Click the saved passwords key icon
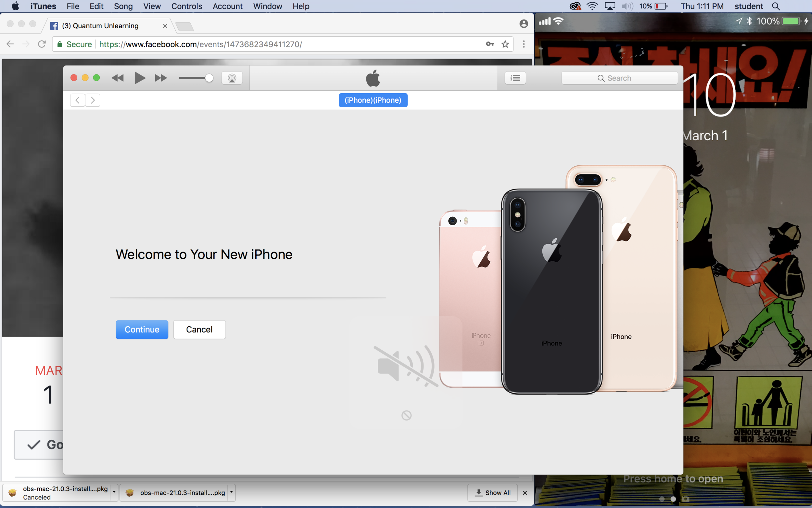This screenshot has height=508, width=812. click(x=490, y=44)
